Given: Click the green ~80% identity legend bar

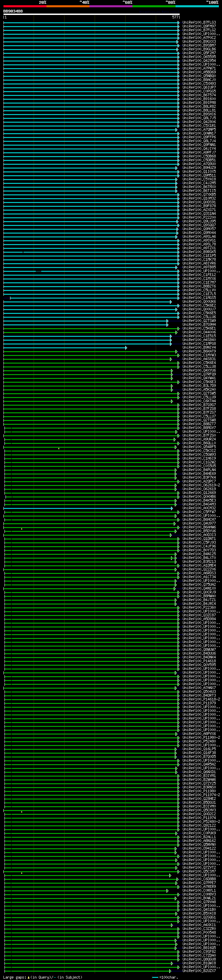Looking at the screenshot, I should point(154,6).
